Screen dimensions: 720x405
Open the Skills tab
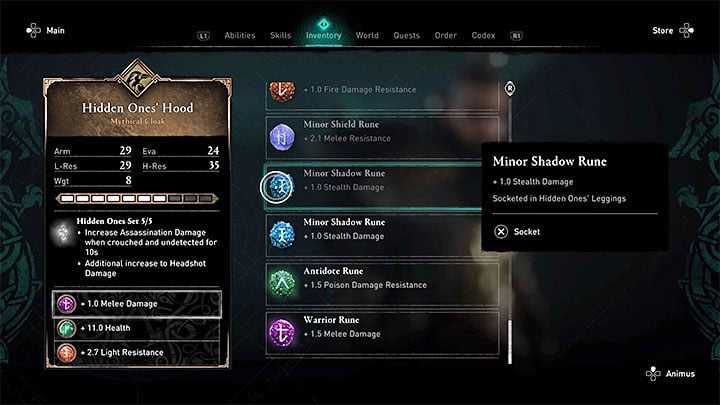pyautogui.click(x=281, y=35)
